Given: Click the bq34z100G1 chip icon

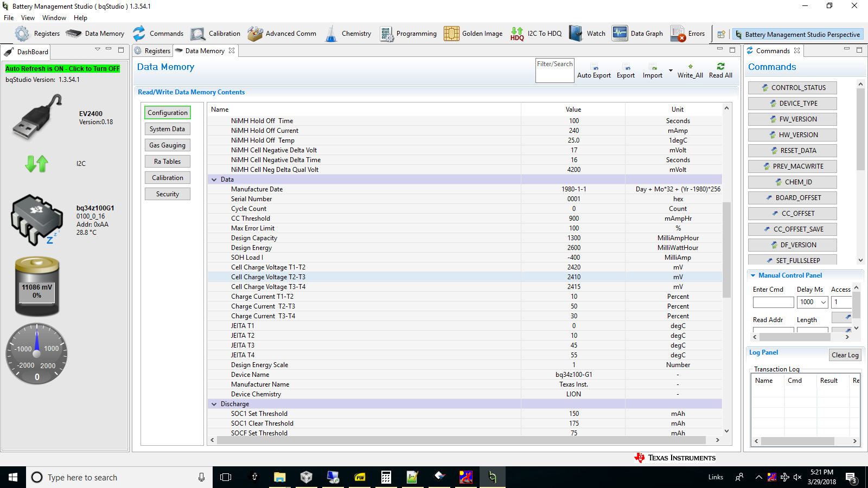Looking at the screenshot, I should (x=36, y=220).
